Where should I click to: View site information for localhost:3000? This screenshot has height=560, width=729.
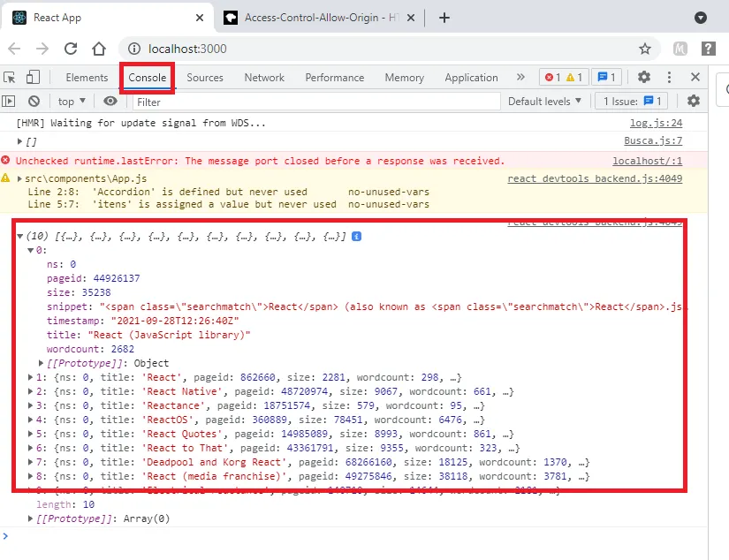[x=134, y=49]
